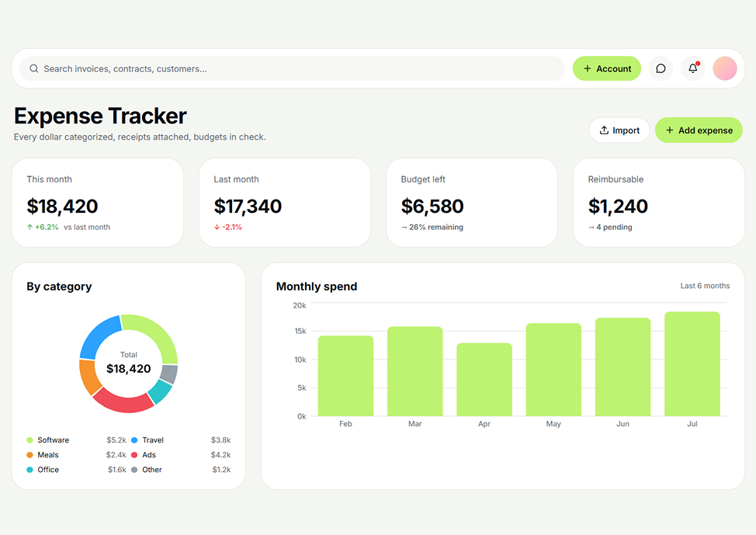Click the gray Other donut segment
Screen dimensions: 756x535
169,373
